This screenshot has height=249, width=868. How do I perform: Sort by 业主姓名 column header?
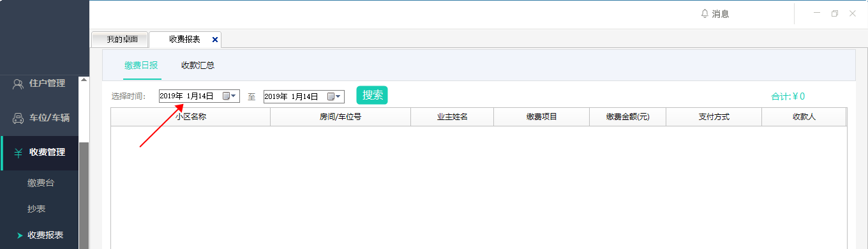coord(452,117)
